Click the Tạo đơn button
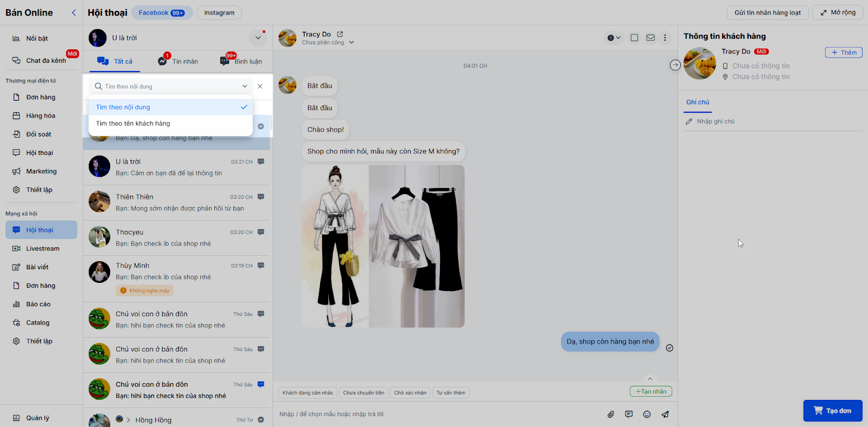 click(x=833, y=411)
